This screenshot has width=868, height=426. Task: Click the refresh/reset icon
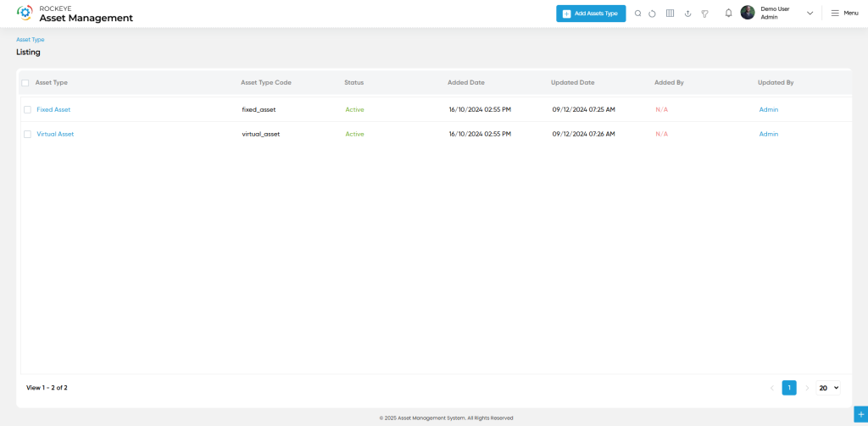[x=652, y=14]
